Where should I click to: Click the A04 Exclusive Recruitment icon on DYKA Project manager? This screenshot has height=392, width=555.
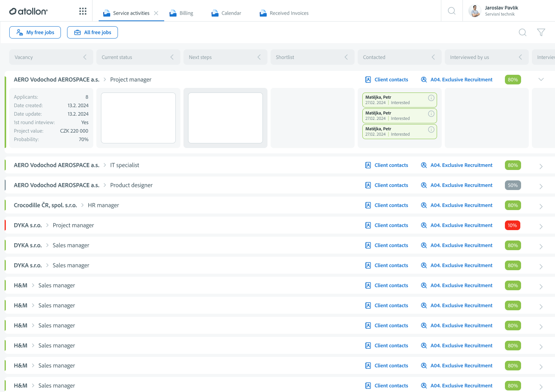[x=424, y=225]
